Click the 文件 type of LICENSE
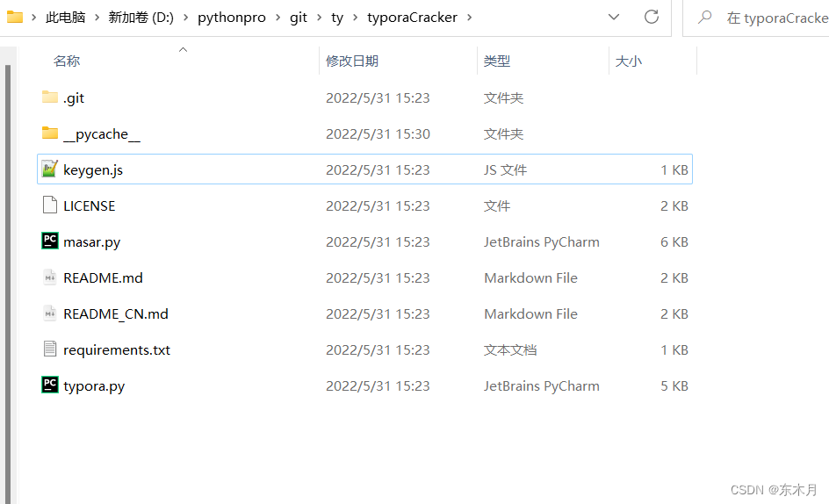The height and width of the screenshot is (504, 829). pos(497,205)
